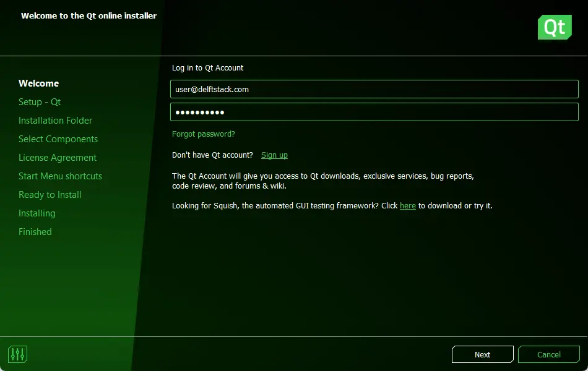Go to the Setup - Qt step

click(40, 102)
